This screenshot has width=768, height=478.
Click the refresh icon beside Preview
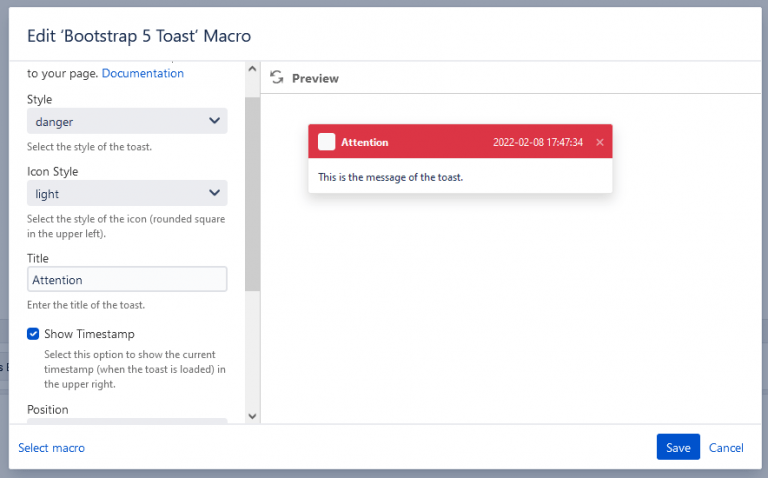point(277,78)
